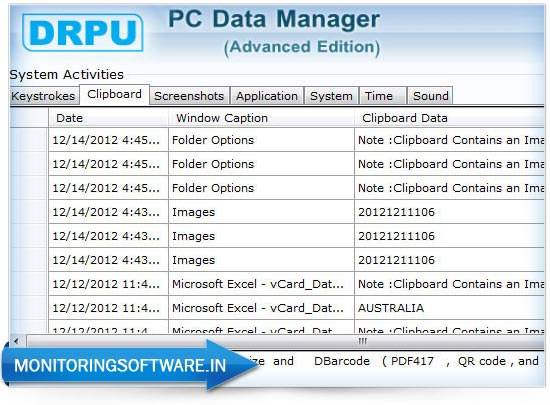The height and width of the screenshot is (405, 550).
Task: Click the row header of the first row
Action: tap(29, 140)
